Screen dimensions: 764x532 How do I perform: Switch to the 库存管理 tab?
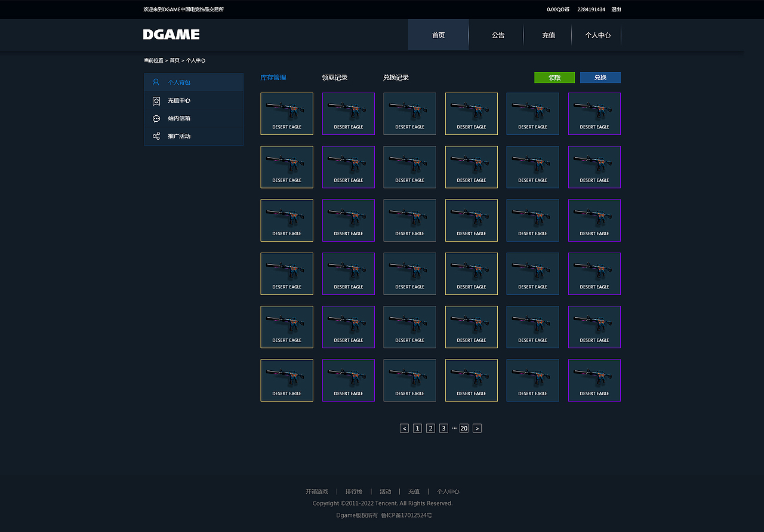coord(273,78)
